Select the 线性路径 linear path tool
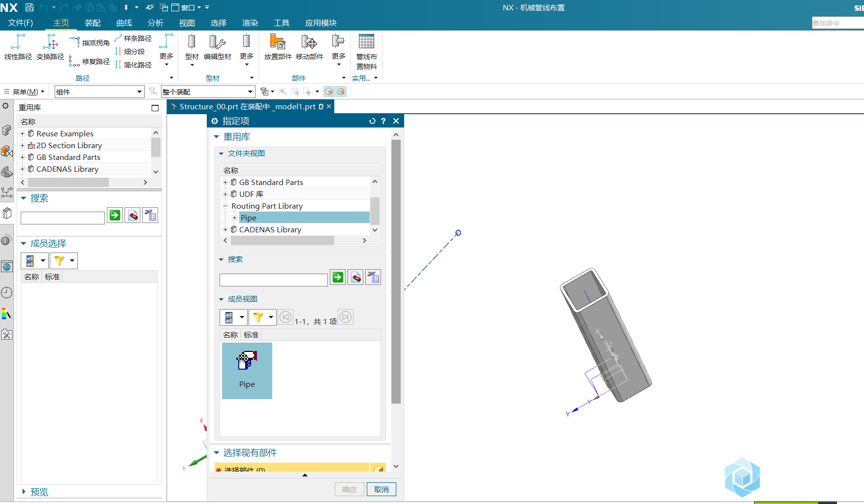Image resolution: width=864 pixels, height=504 pixels. pos(18,47)
